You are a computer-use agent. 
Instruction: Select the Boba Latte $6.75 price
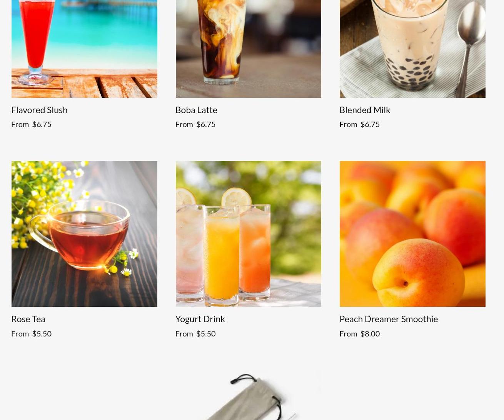tap(206, 124)
